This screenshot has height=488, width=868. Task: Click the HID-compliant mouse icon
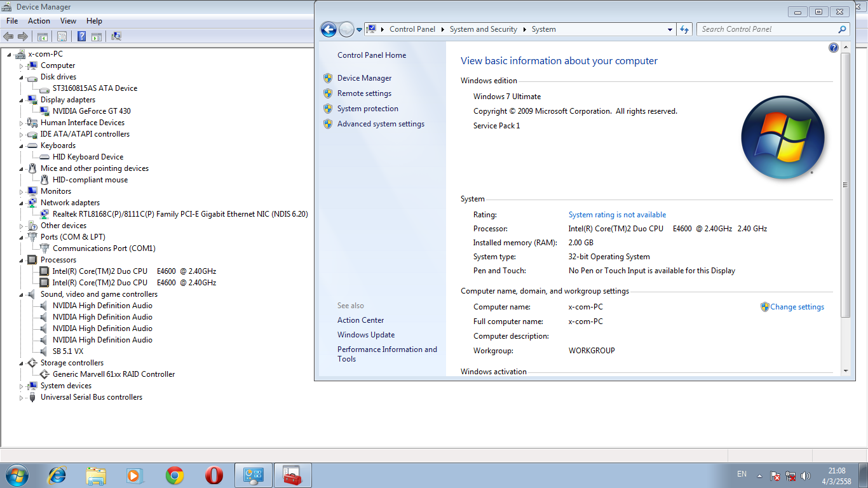(44, 180)
